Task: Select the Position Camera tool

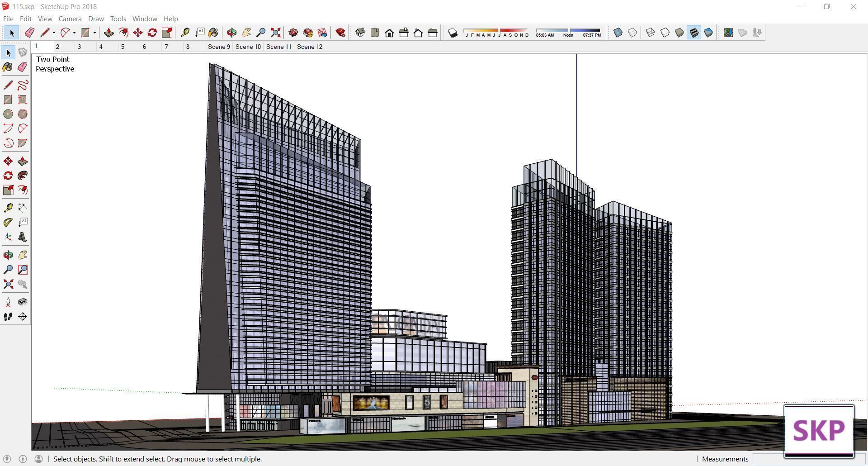Action: click(8, 302)
